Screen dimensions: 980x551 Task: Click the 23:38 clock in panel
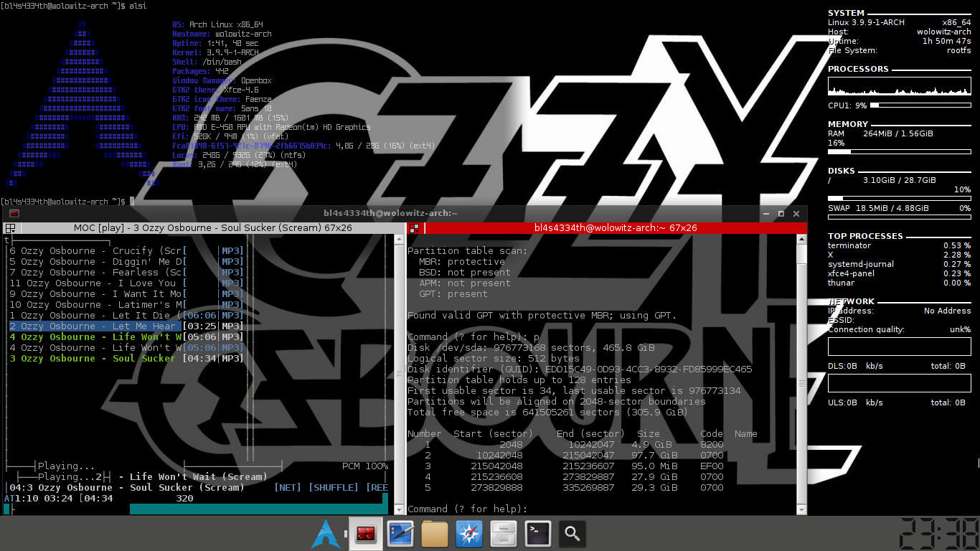click(x=940, y=534)
